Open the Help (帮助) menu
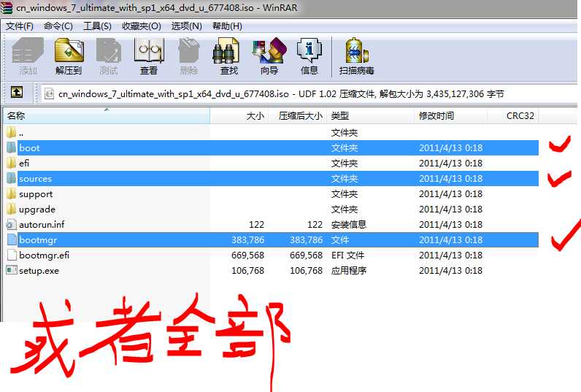Screen dimensions: 581x392 point(227,26)
